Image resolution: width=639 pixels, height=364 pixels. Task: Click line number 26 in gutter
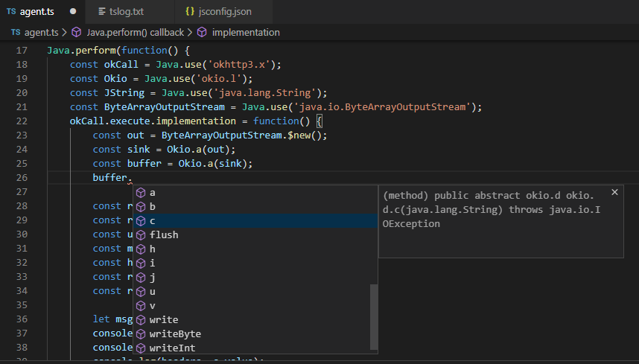coord(22,177)
